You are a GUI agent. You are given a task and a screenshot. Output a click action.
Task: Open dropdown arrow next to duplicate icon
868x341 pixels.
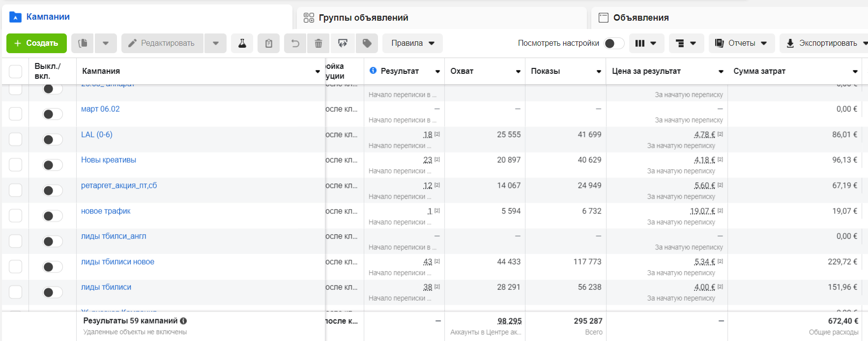tap(106, 43)
